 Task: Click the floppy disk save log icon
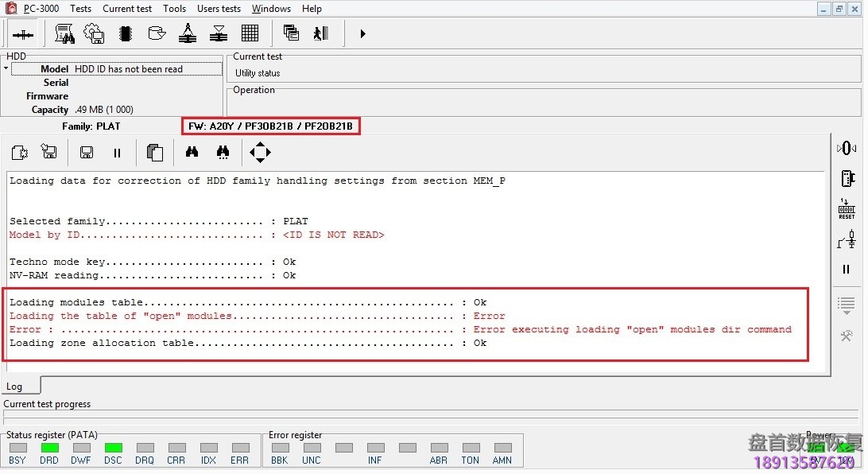(87, 152)
